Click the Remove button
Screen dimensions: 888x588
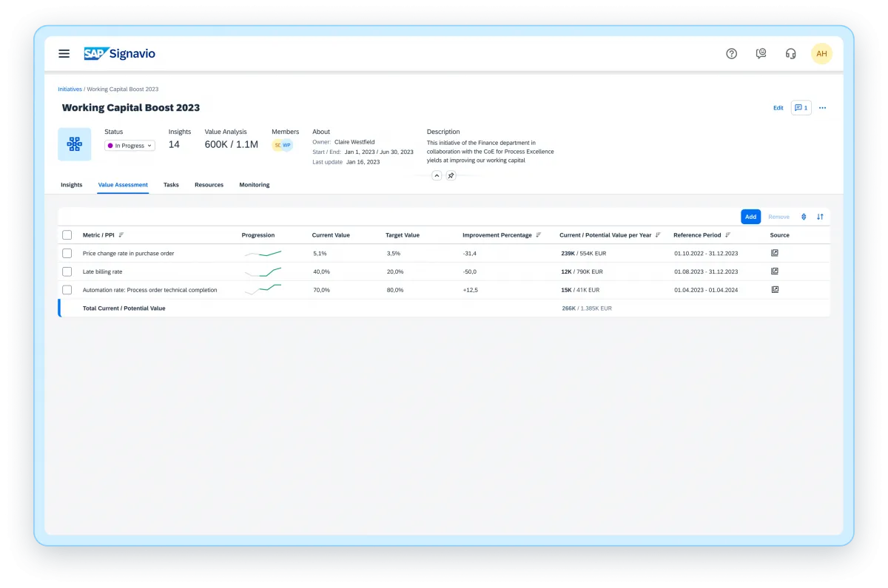coord(778,217)
